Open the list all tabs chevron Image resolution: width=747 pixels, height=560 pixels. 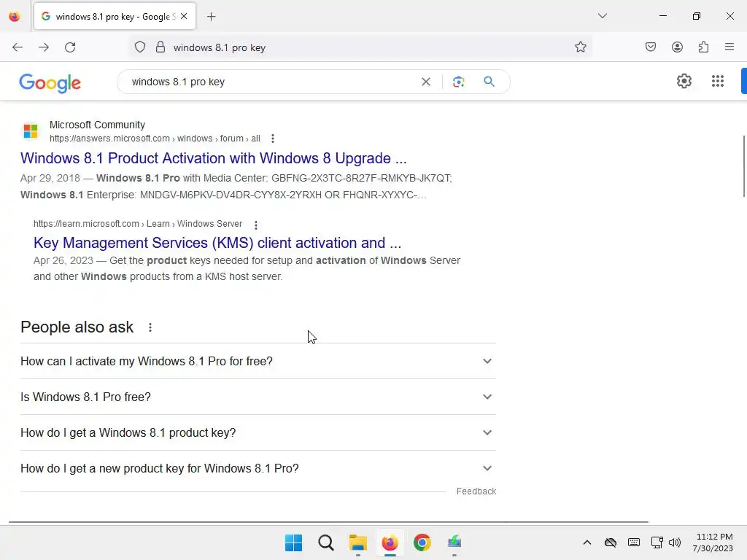click(x=602, y=16)
